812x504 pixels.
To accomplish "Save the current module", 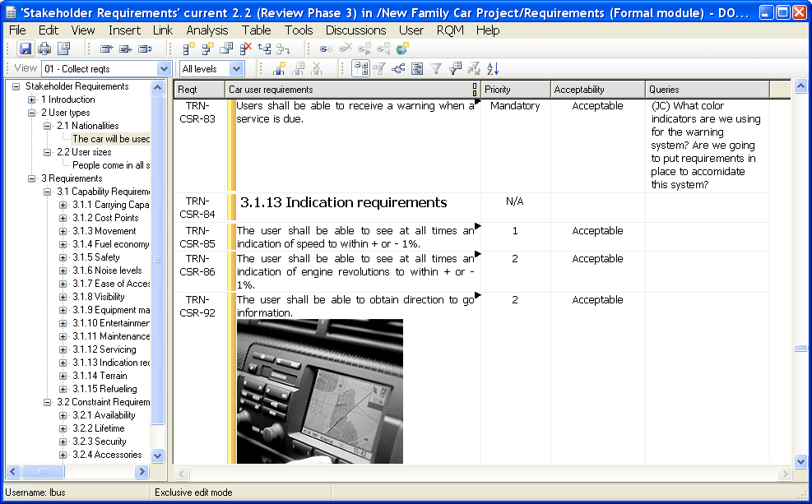I will pyautogui.click(x=26, y=48).
